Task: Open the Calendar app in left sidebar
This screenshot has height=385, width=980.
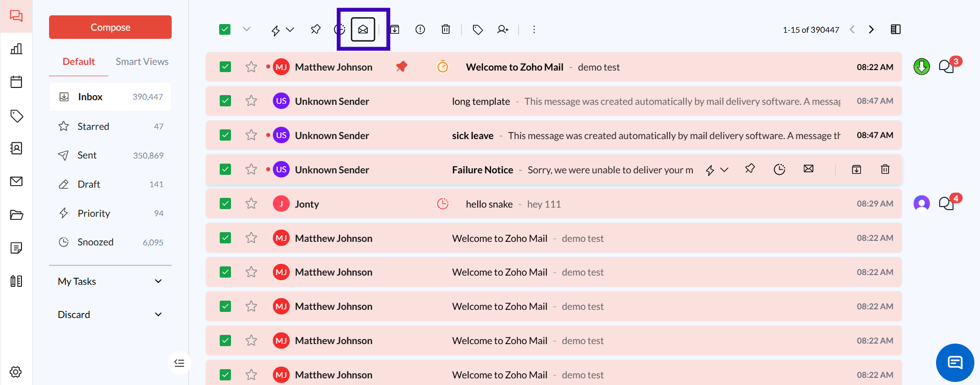Action: coord(16,82)
